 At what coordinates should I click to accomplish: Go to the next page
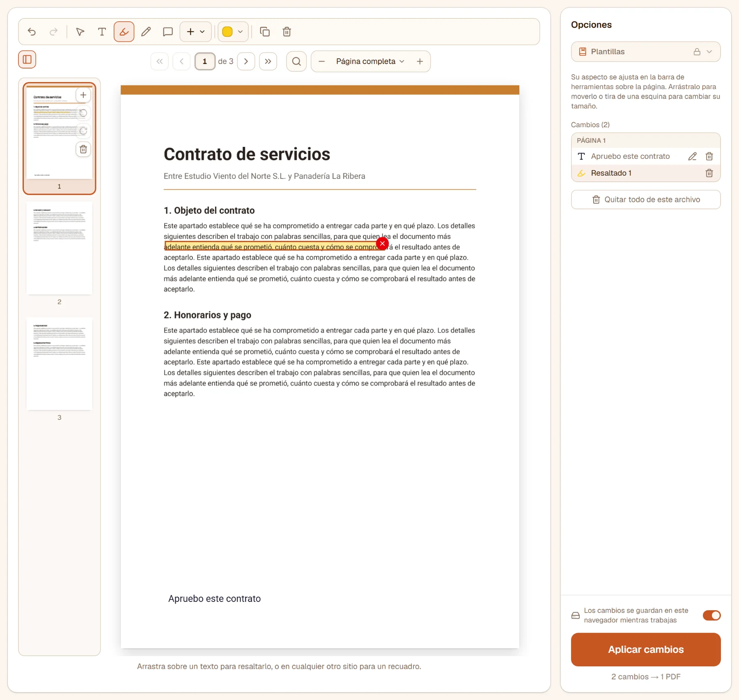pos(246,62)
